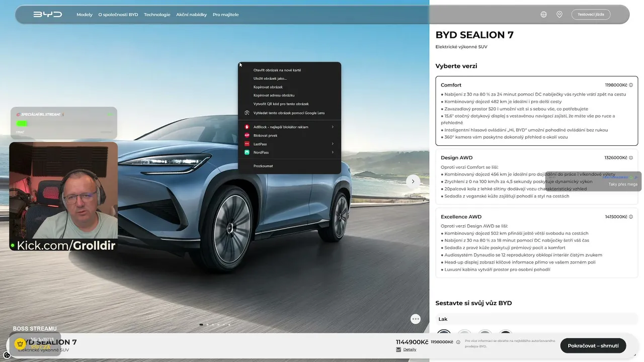Open the Pro majitele navigation menu
This screenshot has height=362, width=644.
tap(226, 15)
